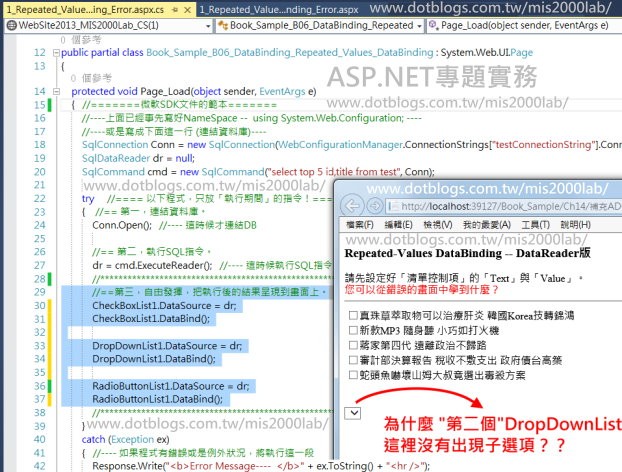Screen dimensions: 622x472
Task: Close the 1_Repeated_Value...ing_Error.aspx.cs tab
Action: pyautogui.click(x=188, y=10)
